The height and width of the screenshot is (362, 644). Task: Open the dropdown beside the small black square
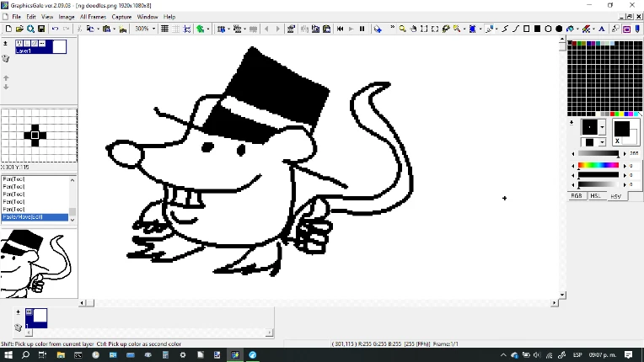coord(602,141)
